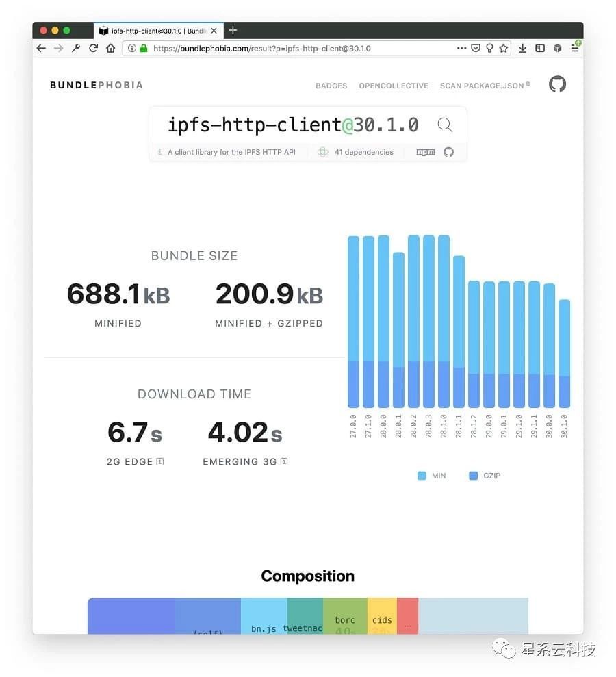Click package description 'A client library for the IPFS HTTP API'
This screenshot has height=677, width=616.
[x=231, y=152]
